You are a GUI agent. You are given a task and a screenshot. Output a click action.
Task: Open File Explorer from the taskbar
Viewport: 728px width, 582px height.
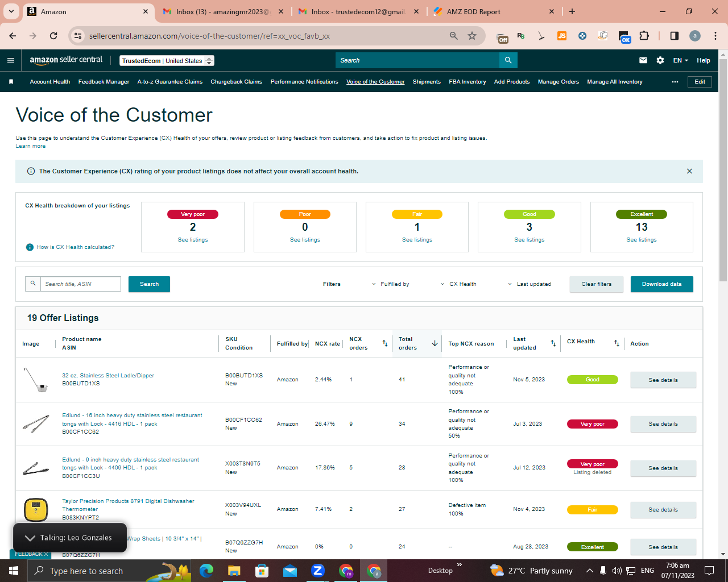point(234,571)
